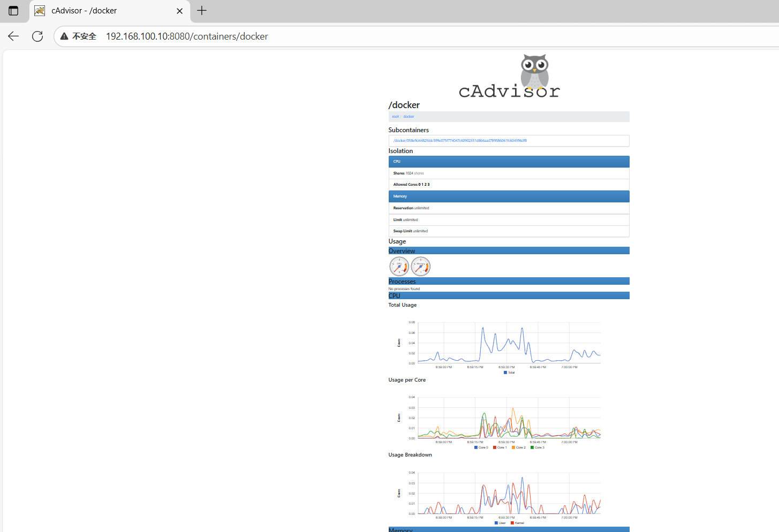Click the 'Isolation' heading

400,151
